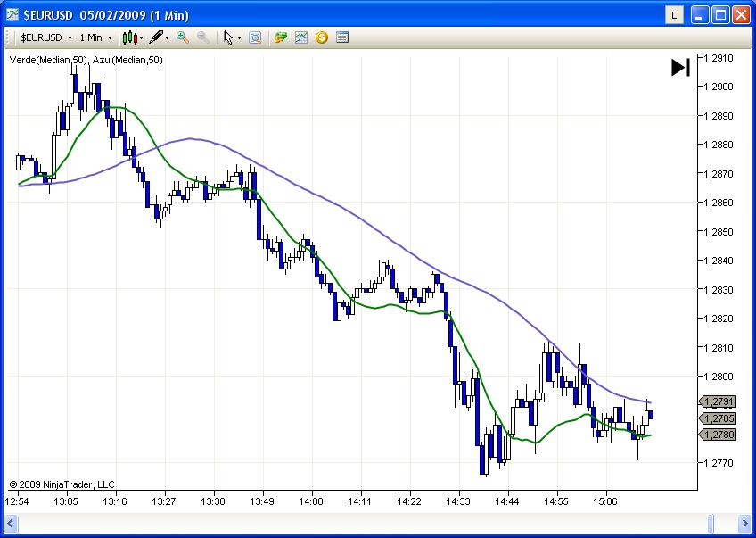Screen dimensions: 756x538
Task: Open the $EURUSD instrument dropdown
Action: pos(46,37)
